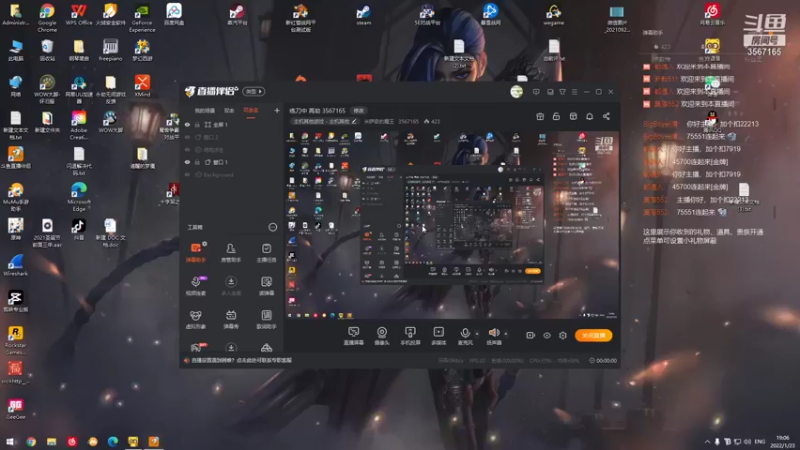Toggle visibility of 窗口 2 layer
Viewport: 800px width, 450px height.
coord(187,137)
